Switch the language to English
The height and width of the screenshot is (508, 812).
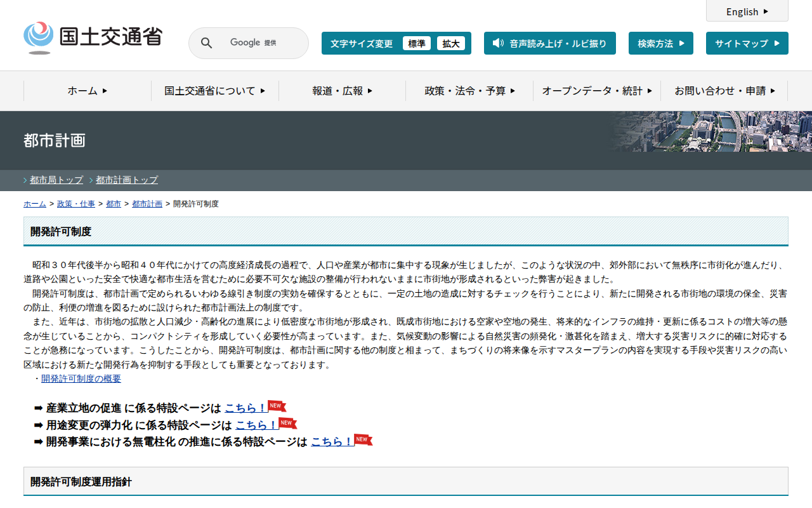(747, 11)
